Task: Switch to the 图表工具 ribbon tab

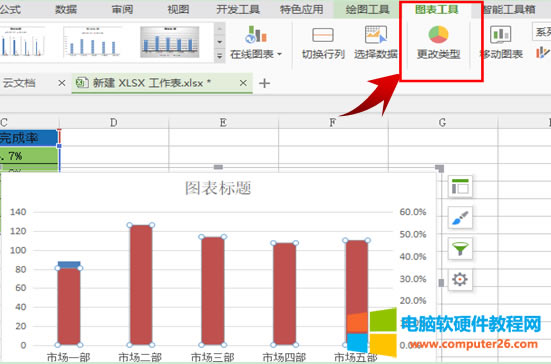Action: point(437,9)
